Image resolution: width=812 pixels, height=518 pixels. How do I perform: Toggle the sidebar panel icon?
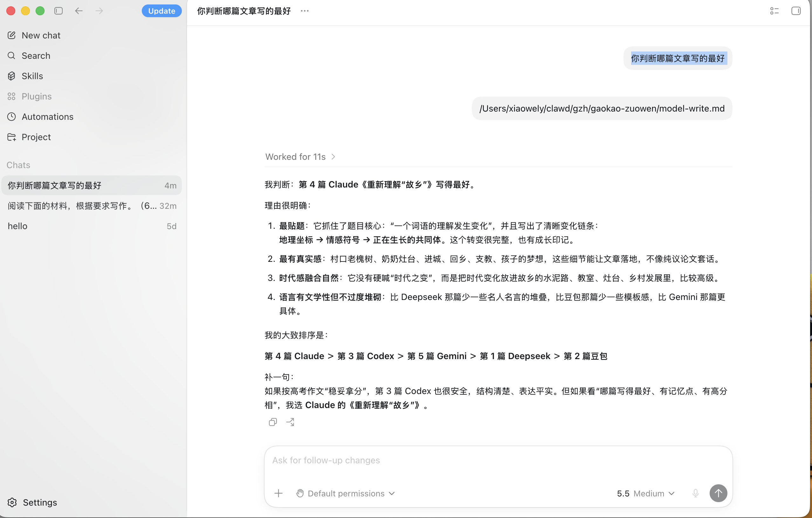pyautogui.click(x=59, y=11)
